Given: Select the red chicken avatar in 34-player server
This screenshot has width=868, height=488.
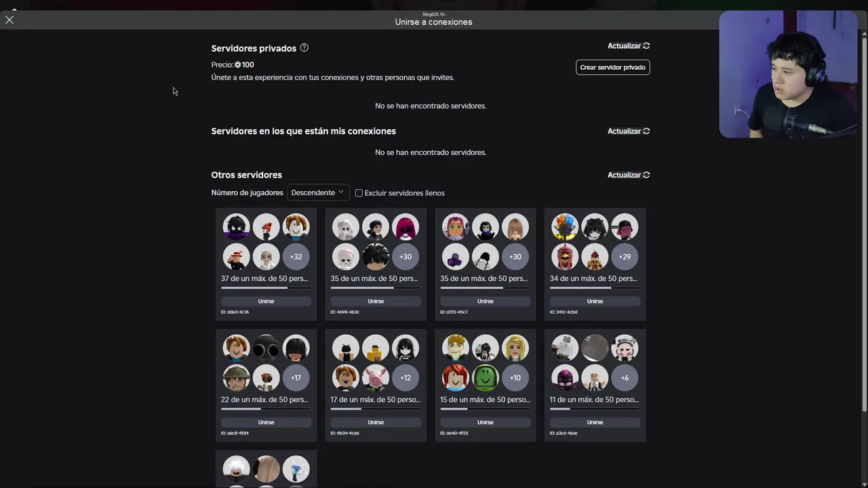Looking at the screenshot, I should (x=565, y=257).
